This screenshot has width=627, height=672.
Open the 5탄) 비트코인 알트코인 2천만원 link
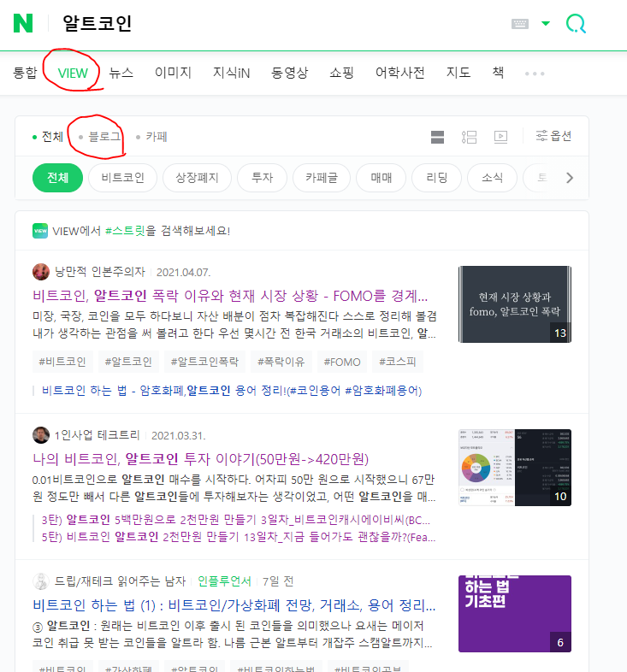[239, 537]
